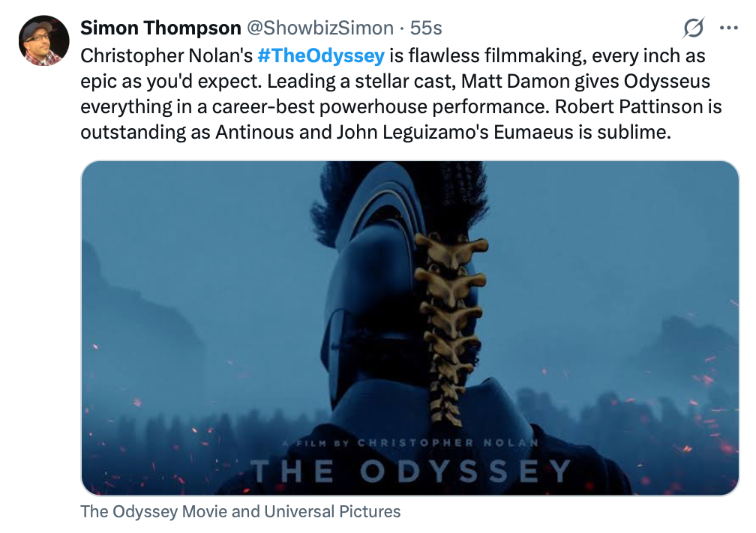Click the word 'Antinous' in the tweet
Viewport: 756px width, 533px height.
pos(254,132)
